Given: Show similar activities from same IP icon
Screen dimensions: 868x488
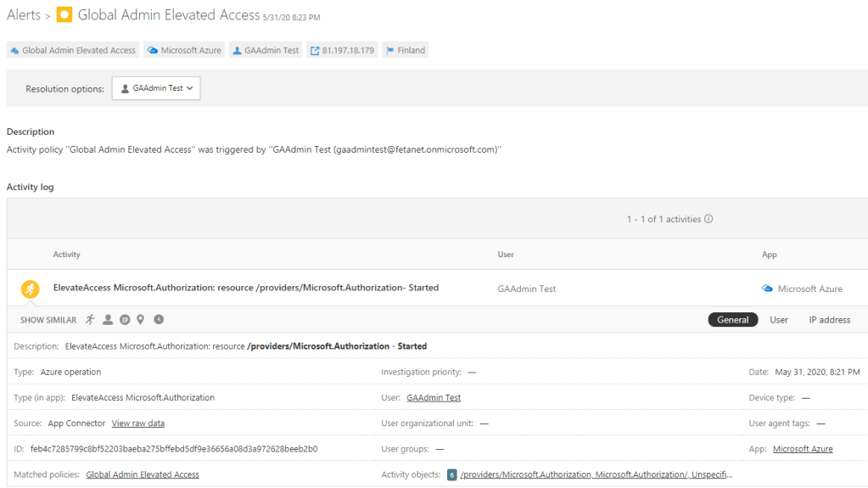Looking at the screenshot, I should [x=125, y=320].
